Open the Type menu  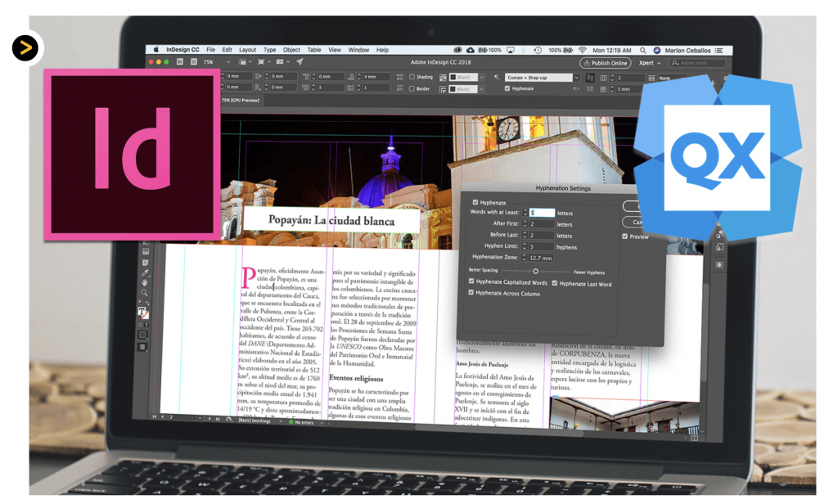pos(268,49)
